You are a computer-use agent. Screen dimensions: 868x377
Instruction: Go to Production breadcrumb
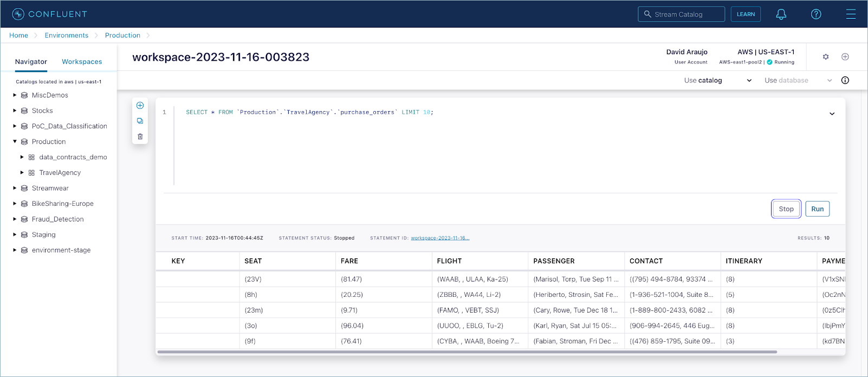click(x=122, y=35)
